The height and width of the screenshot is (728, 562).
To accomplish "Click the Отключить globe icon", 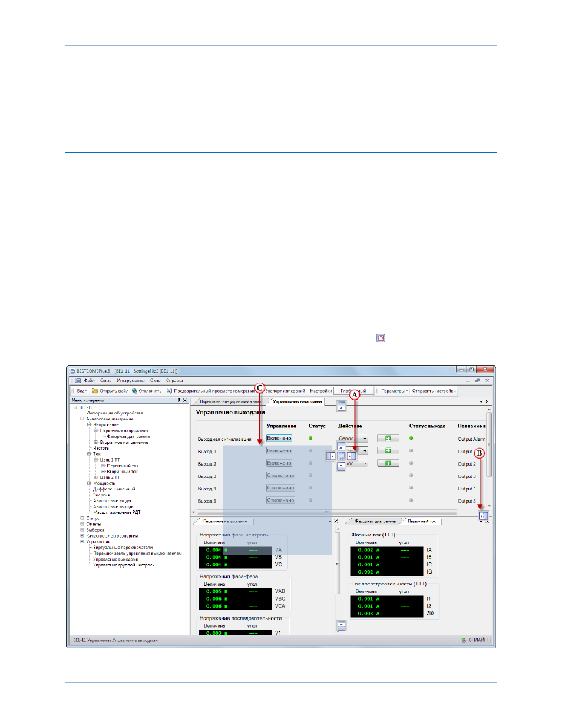I will [x=134, y=391].
